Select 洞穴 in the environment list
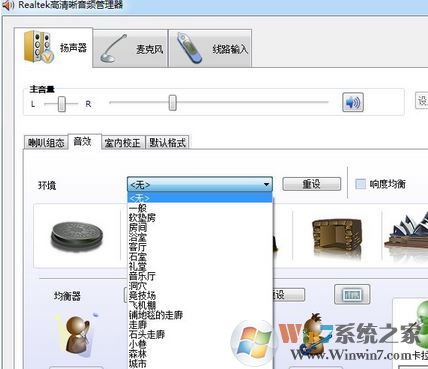The width and height of the screenshot is (428, 369). coord(200,286)
